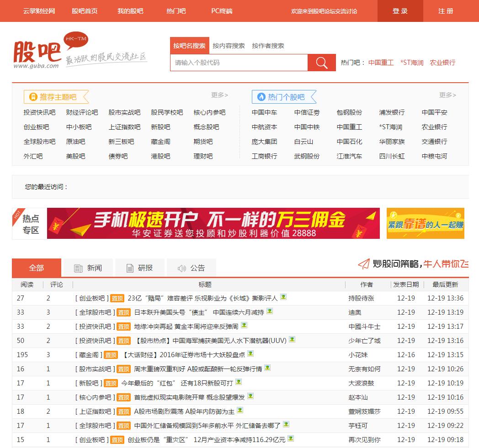Open 财经评论吧 topic forum

(82, 112)
